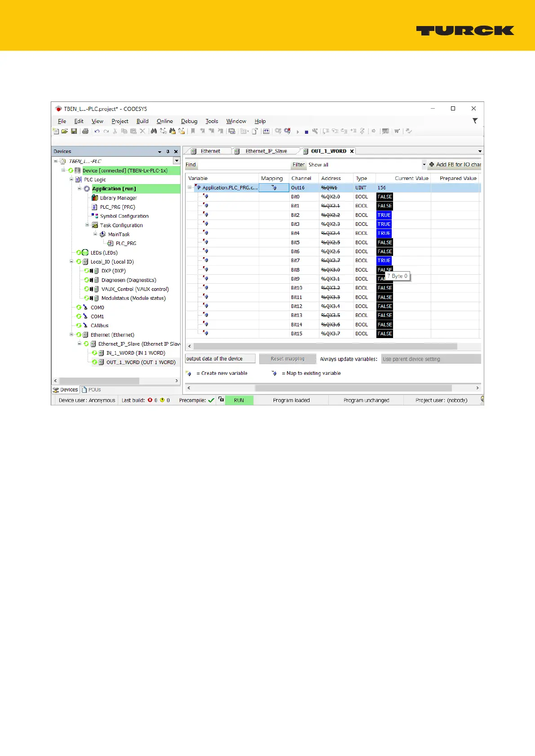
Task: Collapse the Application.PLC_PRG variable row
Action: pyautogui.click(x=190, y=188)
